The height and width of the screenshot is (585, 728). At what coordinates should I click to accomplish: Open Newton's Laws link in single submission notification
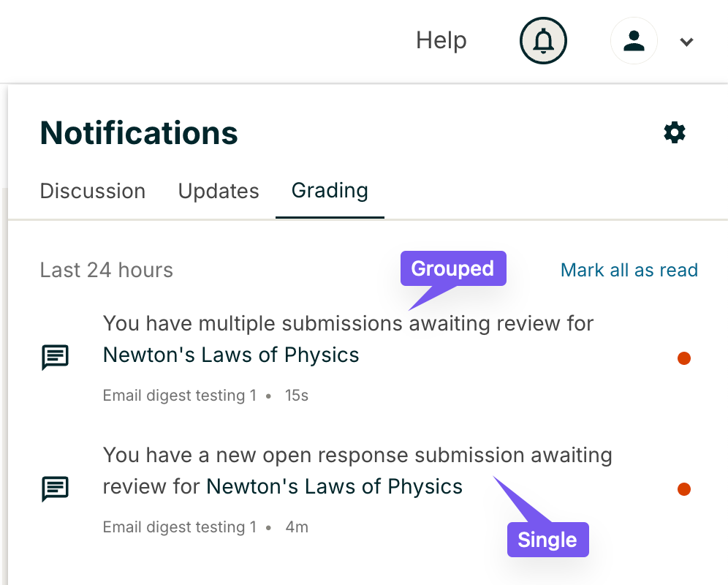click(x=334, y=486)
